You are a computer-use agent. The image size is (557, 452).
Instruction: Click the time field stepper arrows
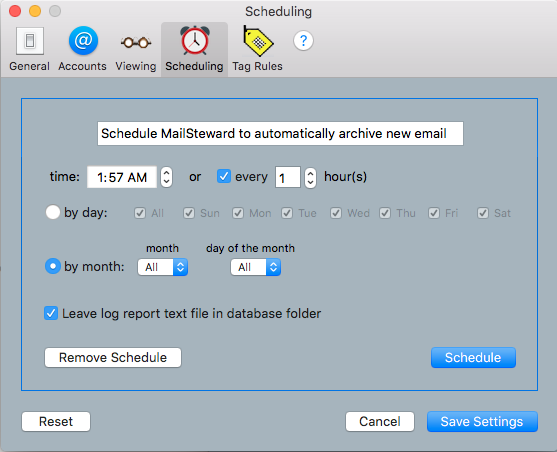166,177
